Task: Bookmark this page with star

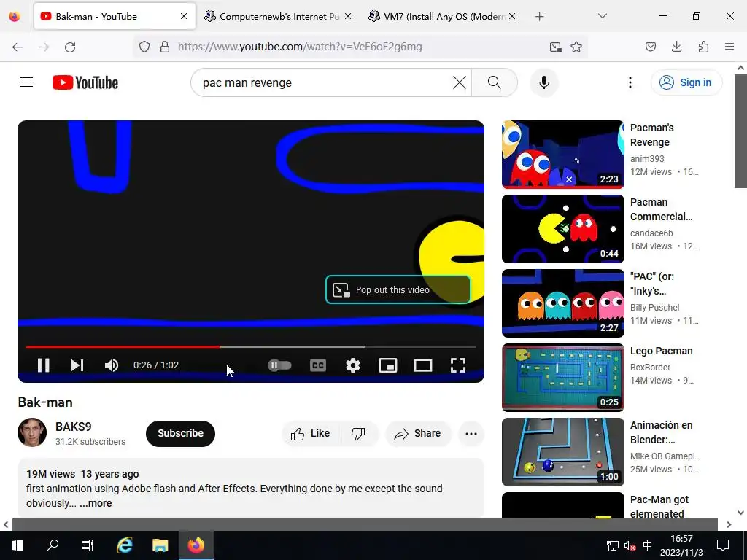Action: pyautogui.click(x=576, y=47)
